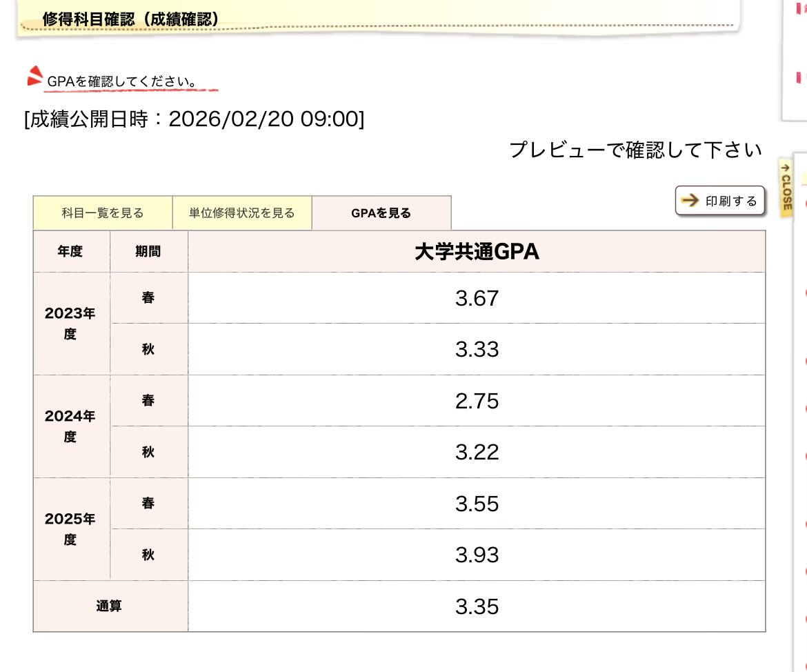Click the GPA value 3.93
807x672 pixels.
pos(477,555)
